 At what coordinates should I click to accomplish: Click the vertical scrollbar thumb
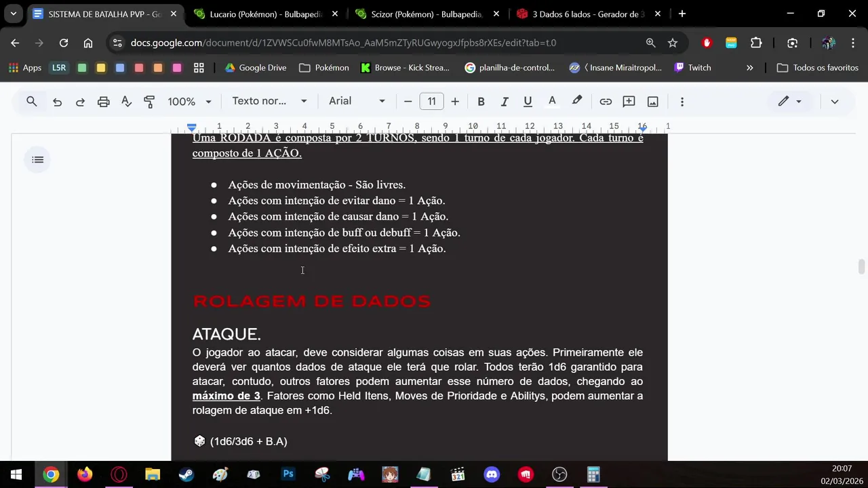tap(861, 266)
